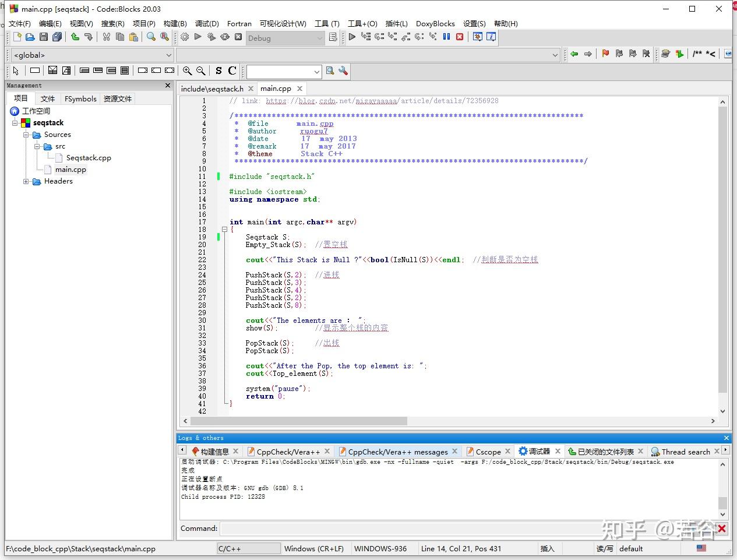Build the project with gear icon
This screenshot has width=737, height=560.
tap(185, 37)
